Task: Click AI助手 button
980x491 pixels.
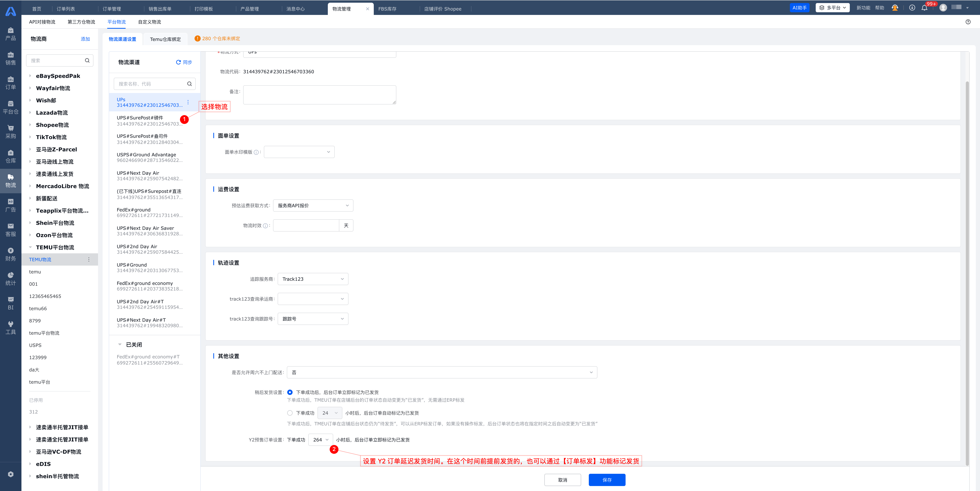Action: (x=800, y=8)
